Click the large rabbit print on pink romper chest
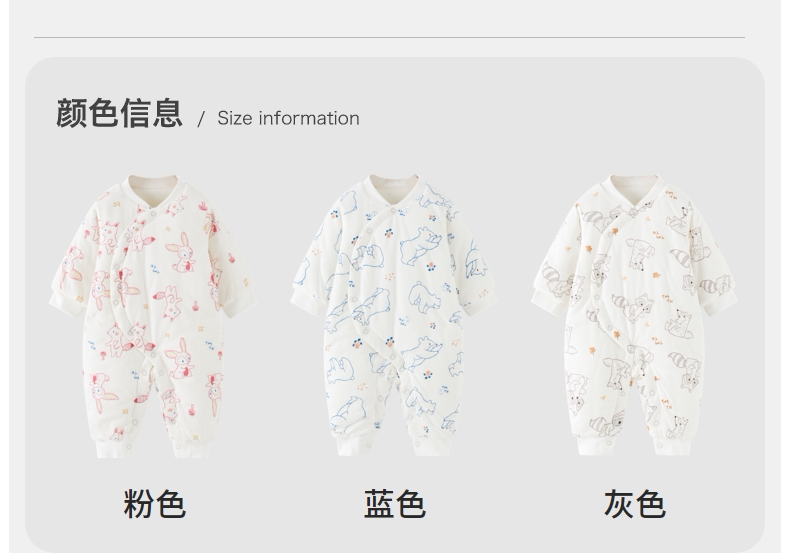 point(181,252)
